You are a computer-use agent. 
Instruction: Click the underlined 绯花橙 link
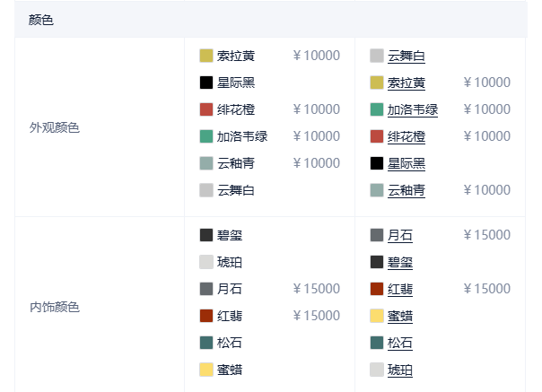[x=406, y=137]
